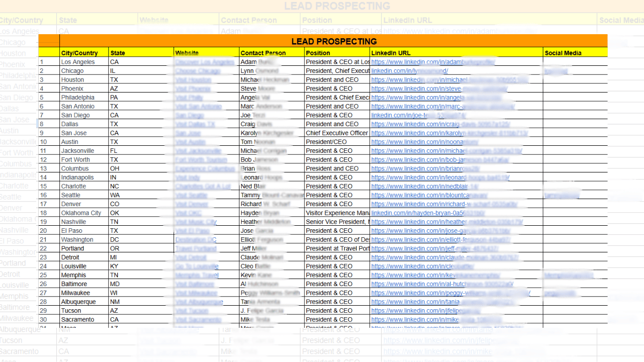Viewport: 644px width, 362px height.
Task: Select the FL state cell
Action: 141,151
